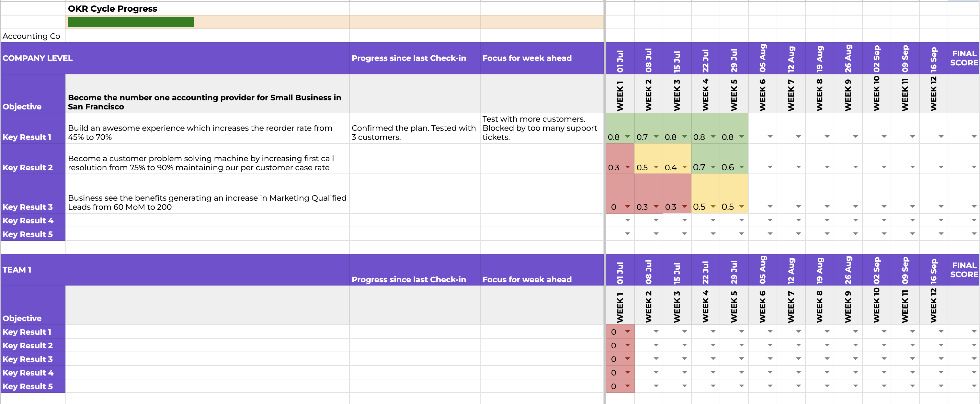
Task: Select company 'WEEK 12' column header
Action: (x=933, y=94)
